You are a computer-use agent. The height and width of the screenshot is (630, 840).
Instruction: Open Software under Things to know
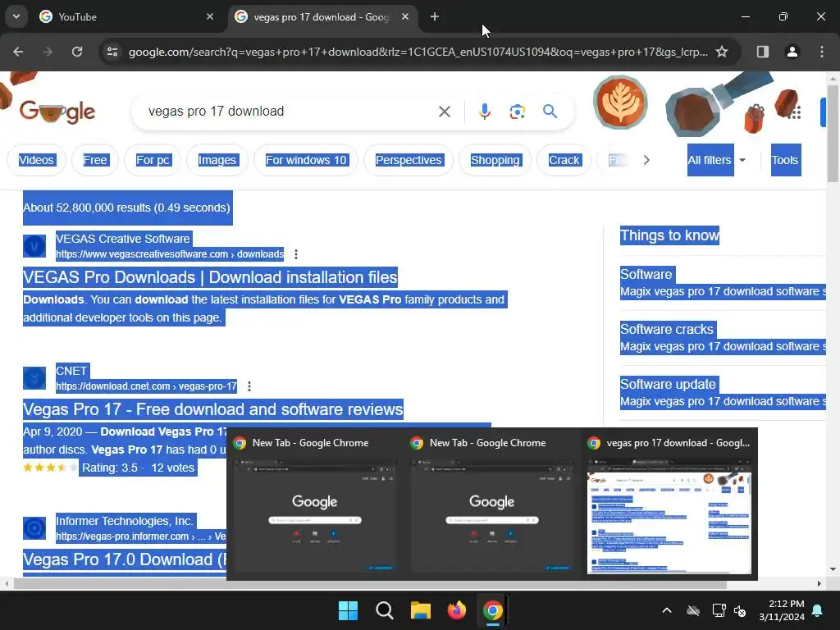pyautogui.click(x=646, y=274)
